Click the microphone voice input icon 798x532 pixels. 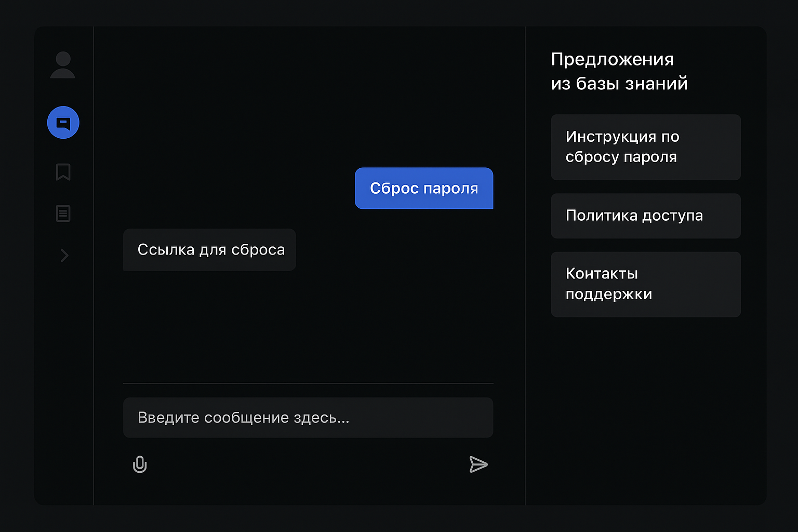tap(140, 464)
